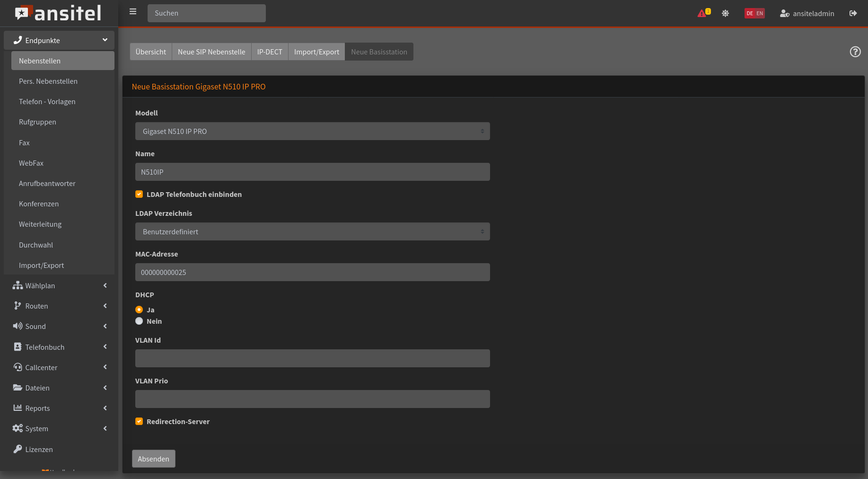
Task: Switch language to EN
Action: pyautogui.click(x=760, y=13)
